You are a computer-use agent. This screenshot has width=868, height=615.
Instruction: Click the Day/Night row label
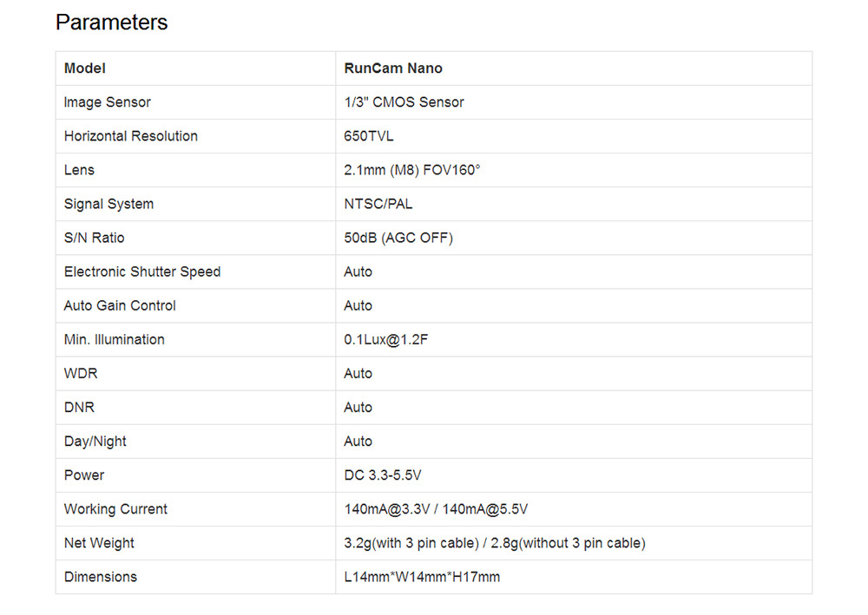pos(95,442)
